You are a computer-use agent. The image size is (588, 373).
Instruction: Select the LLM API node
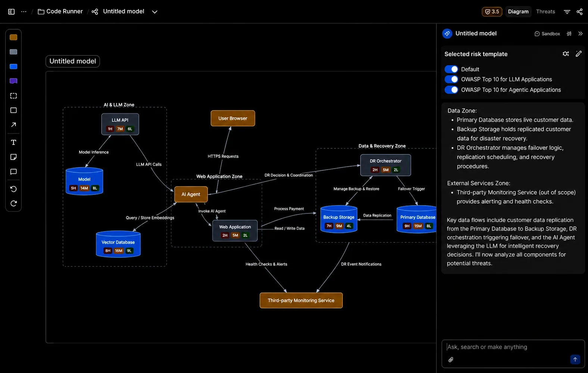click(120, 124)
